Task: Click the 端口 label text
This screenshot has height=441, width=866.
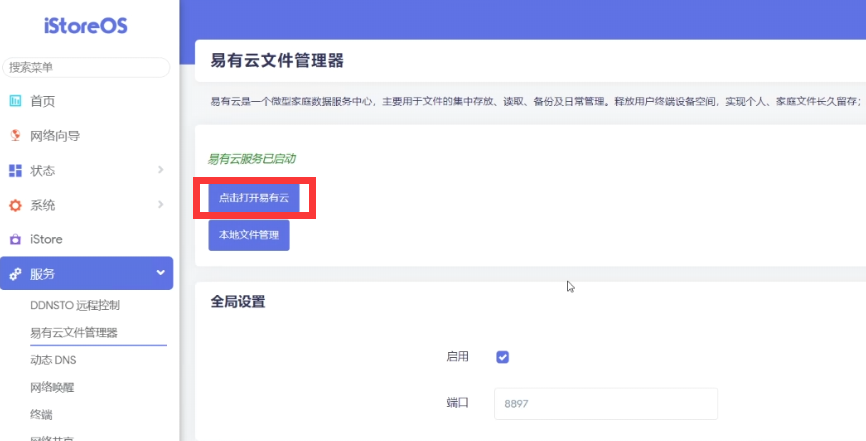Action: coord(457,403)
